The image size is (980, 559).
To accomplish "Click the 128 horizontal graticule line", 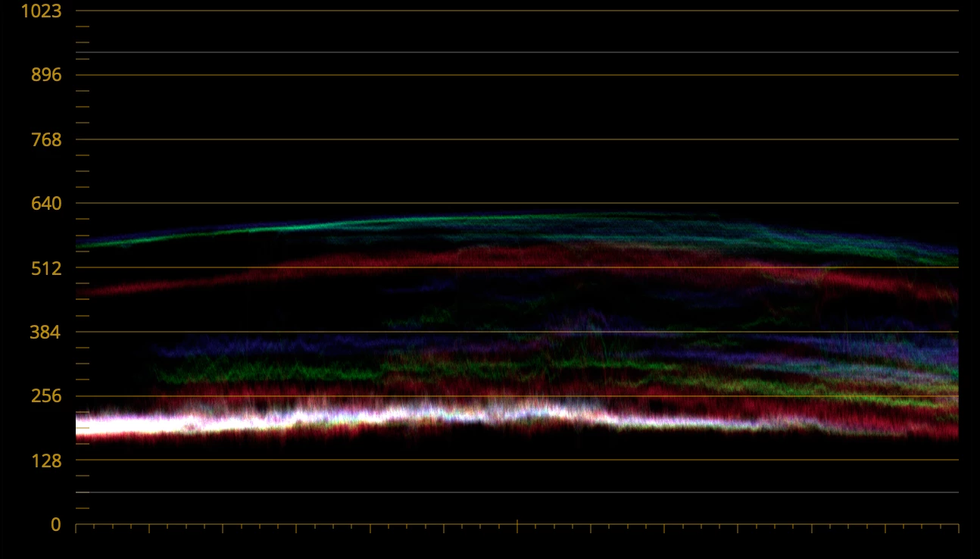I will coord(517,460).
